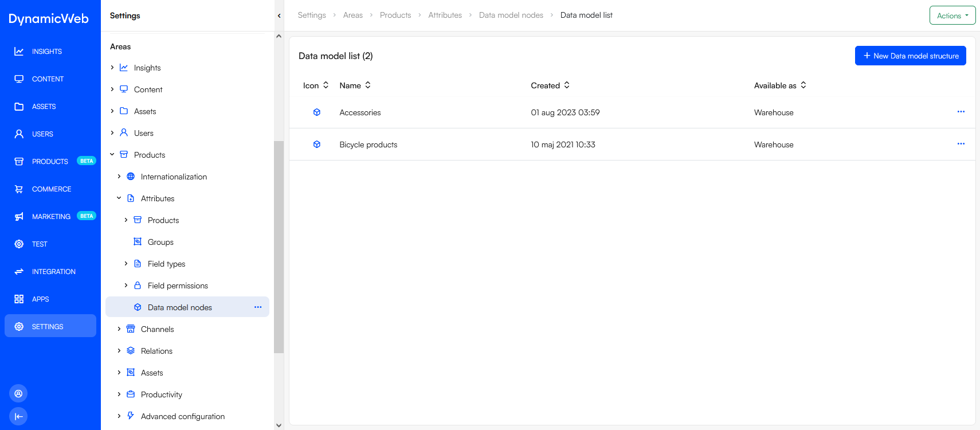980x430 pixels.
Task: Click Accessories row cube icon
Action: [317, 112]
